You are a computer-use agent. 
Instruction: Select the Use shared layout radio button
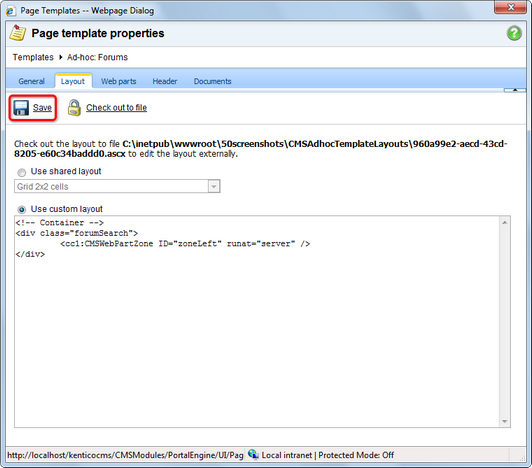point(22,172)
